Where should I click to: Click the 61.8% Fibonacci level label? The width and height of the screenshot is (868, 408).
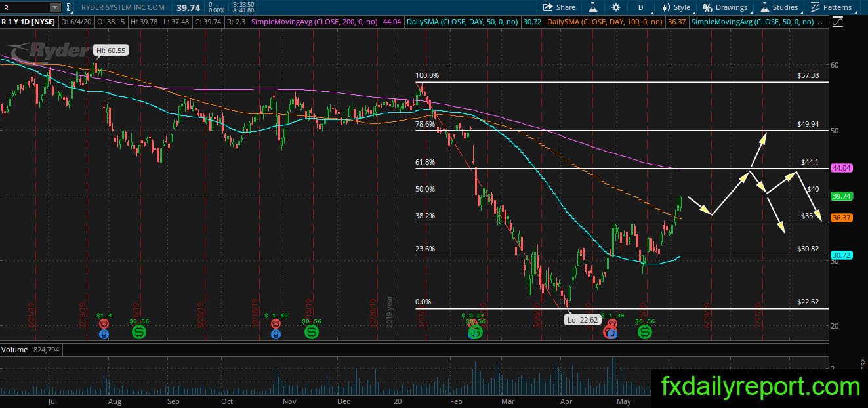tap(425, 162)
